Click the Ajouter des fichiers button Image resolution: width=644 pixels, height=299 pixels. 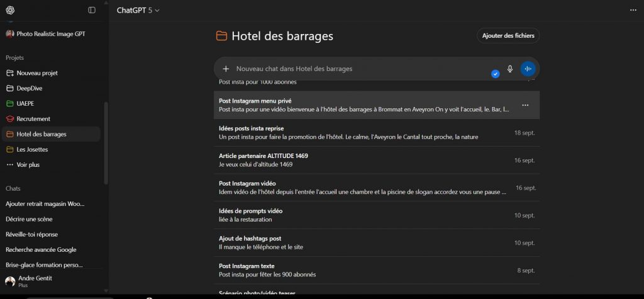tap(508, 36)
